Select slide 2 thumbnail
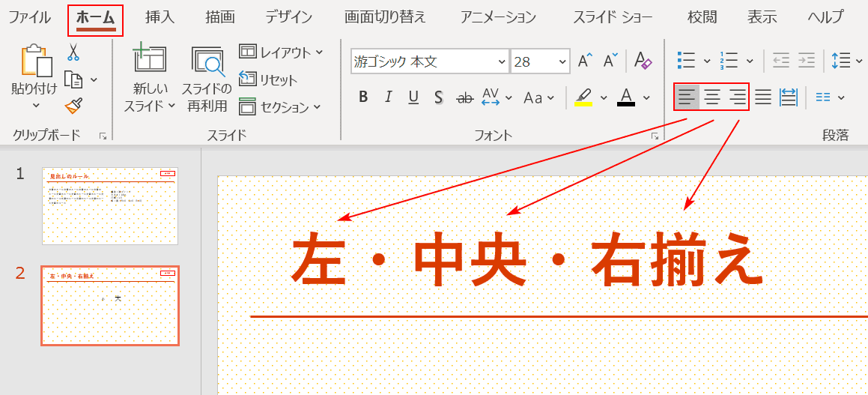The image size is (868, 395). (x=110, y=305)
